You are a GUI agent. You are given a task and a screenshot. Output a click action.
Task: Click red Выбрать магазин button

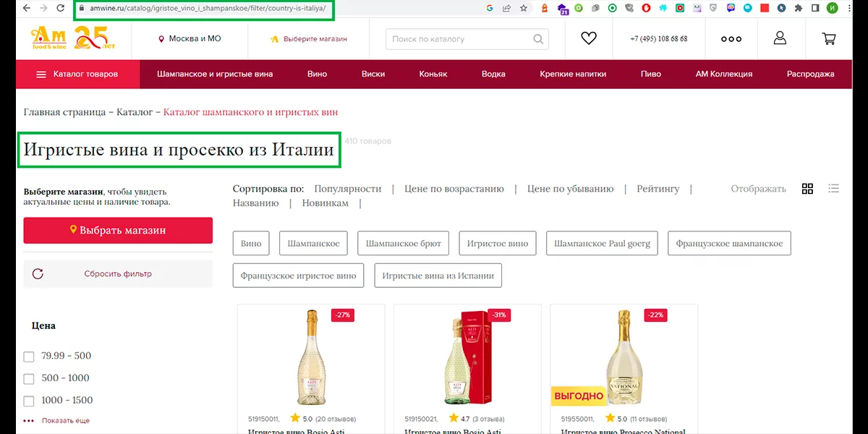pos(118,230)
